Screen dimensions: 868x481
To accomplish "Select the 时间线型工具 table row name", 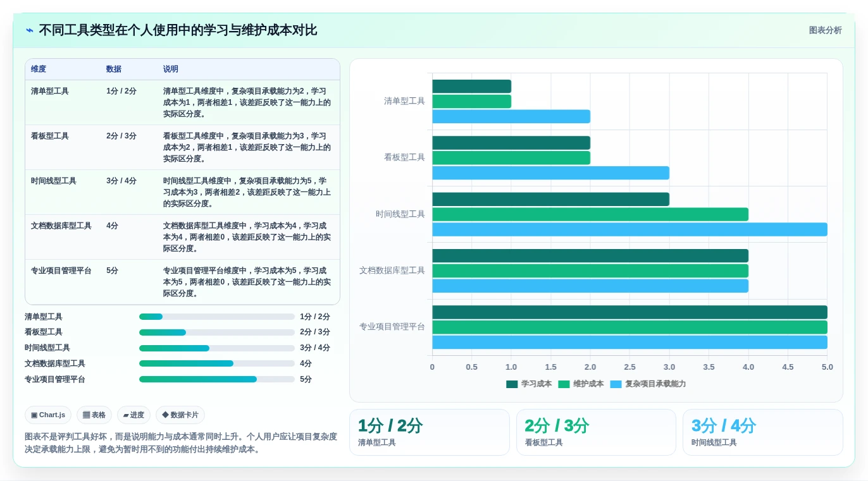I will [54, 181].
